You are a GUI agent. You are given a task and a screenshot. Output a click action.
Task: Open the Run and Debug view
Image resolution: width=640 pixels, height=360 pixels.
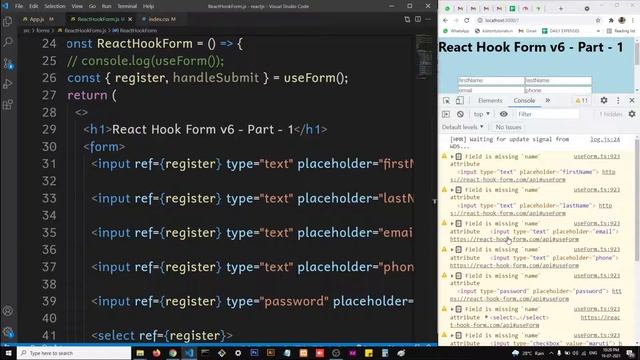click(7, 84)
